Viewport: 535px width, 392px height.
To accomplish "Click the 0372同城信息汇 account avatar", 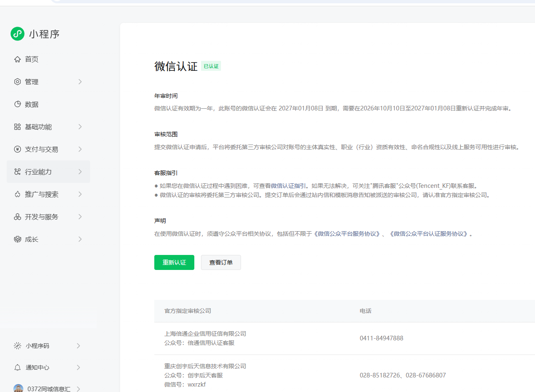I will pos(18,388).
